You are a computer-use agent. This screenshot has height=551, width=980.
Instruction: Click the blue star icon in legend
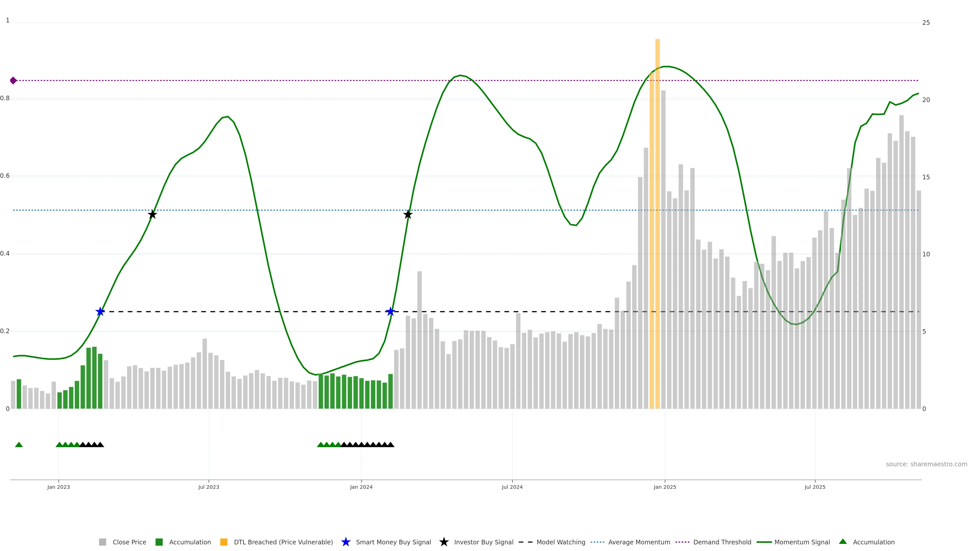346,542
